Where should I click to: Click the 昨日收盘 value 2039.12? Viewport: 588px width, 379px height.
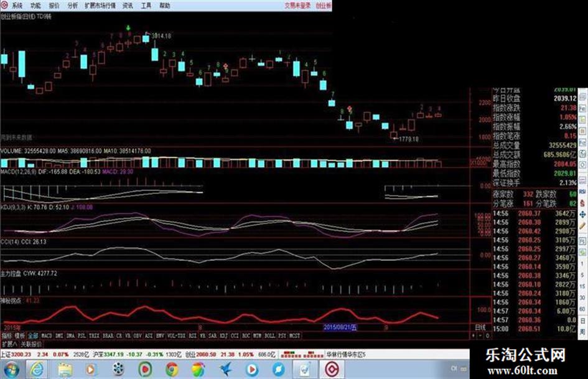[x=565, y=99]
